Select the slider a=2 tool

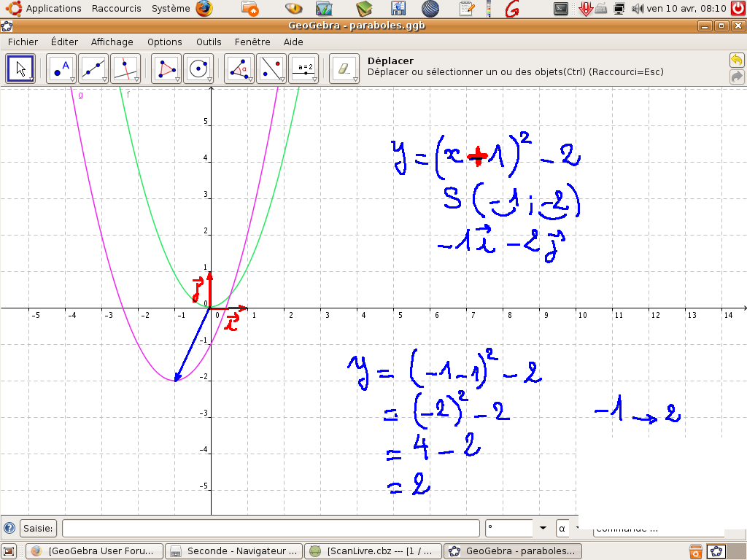[x=303, y=69]
